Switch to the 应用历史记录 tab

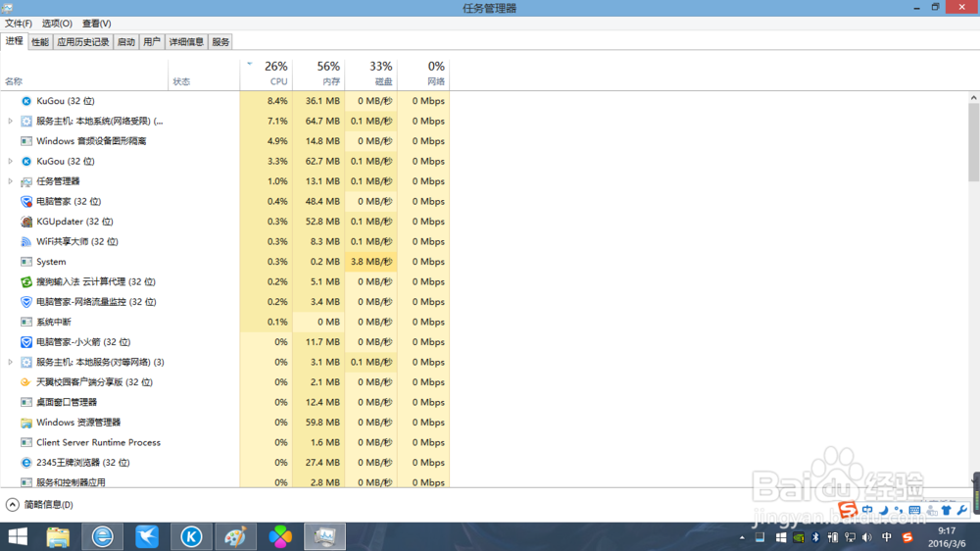pos(83,42)
